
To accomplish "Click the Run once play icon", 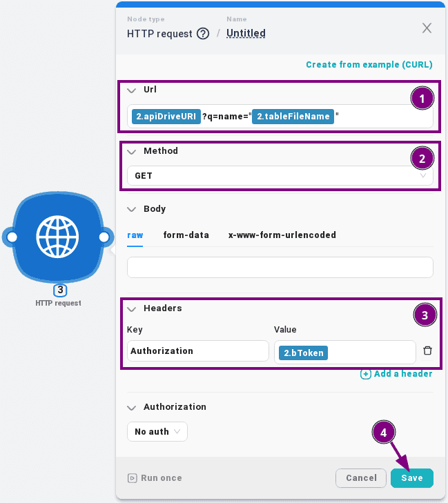I will pyautogui.click(x=132, y=478).
